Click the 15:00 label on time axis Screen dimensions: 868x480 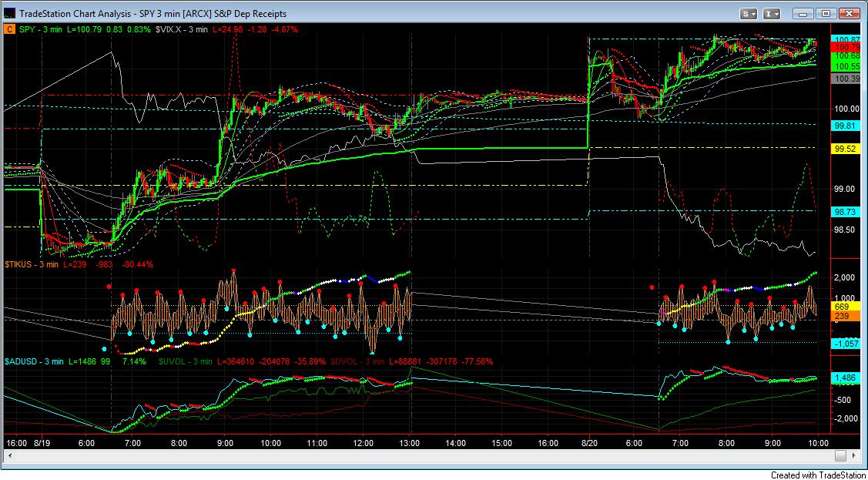[x=500, y=442]
